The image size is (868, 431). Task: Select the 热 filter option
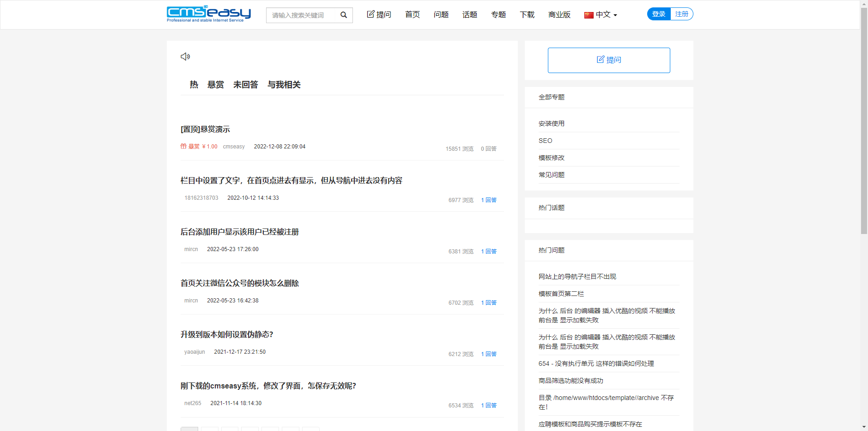coord(194,85)
